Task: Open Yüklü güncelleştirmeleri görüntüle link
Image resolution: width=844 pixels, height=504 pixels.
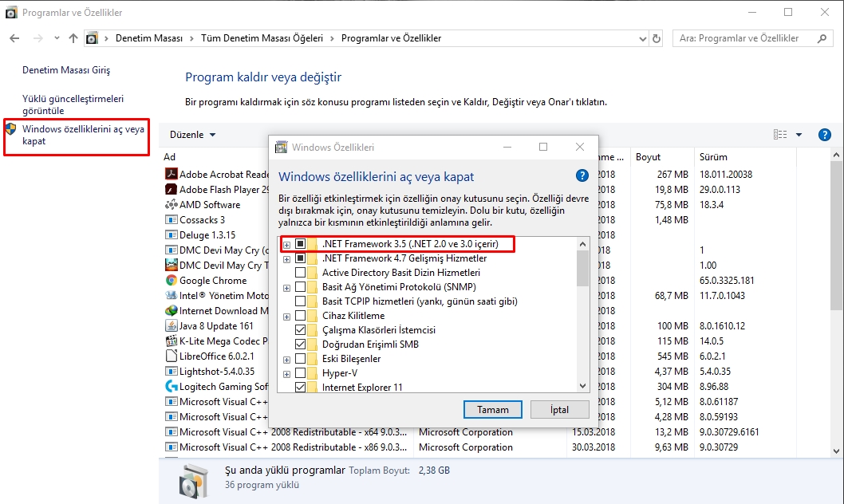Action: 73,104
